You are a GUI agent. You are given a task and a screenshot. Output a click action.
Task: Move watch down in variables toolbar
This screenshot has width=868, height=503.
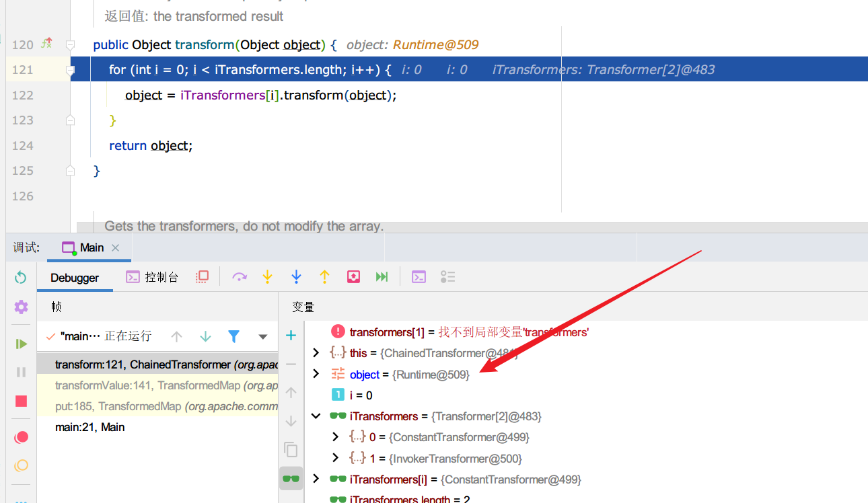(x=291, y=421)
